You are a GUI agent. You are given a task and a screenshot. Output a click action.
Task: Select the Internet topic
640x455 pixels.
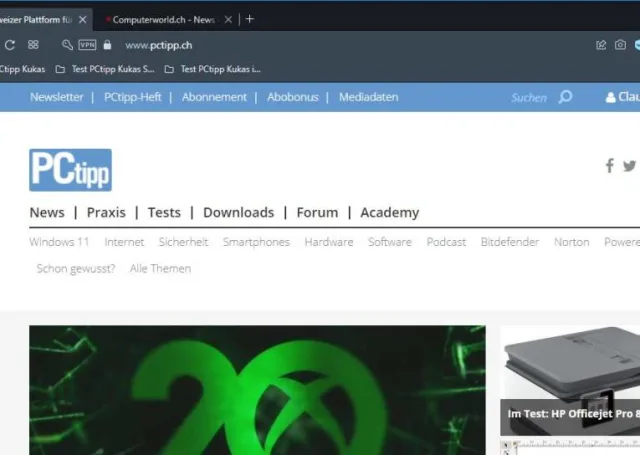tap(124, 242)
